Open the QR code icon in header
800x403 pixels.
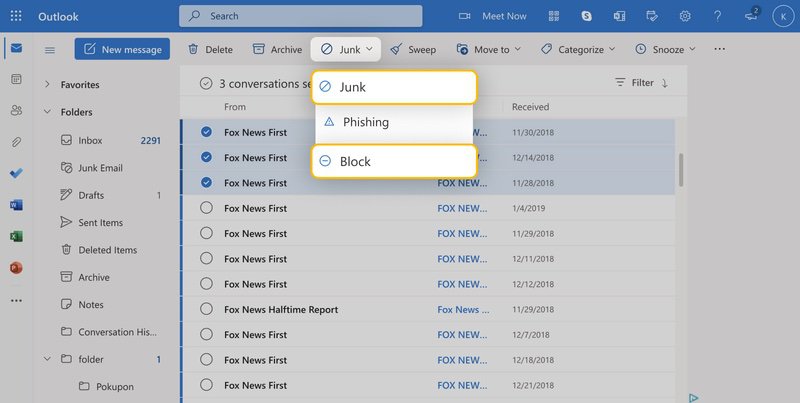point(554,16)
